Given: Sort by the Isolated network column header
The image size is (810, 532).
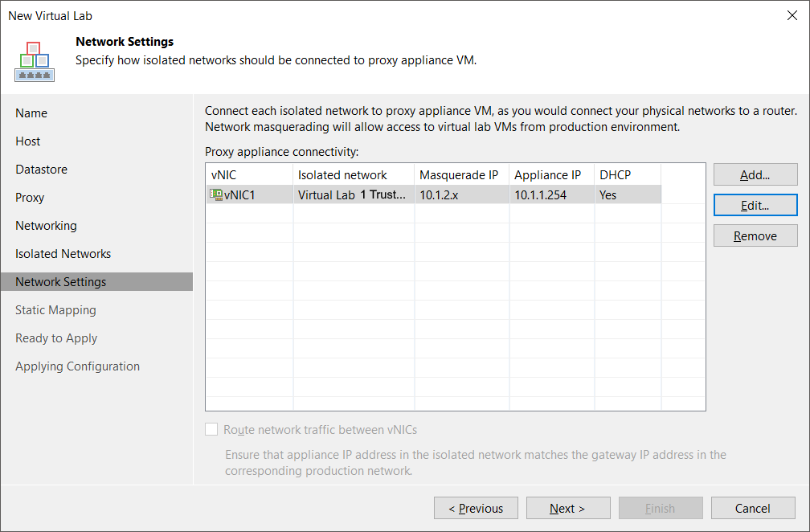Looking at the screenshot, I should tap(354, 174).
